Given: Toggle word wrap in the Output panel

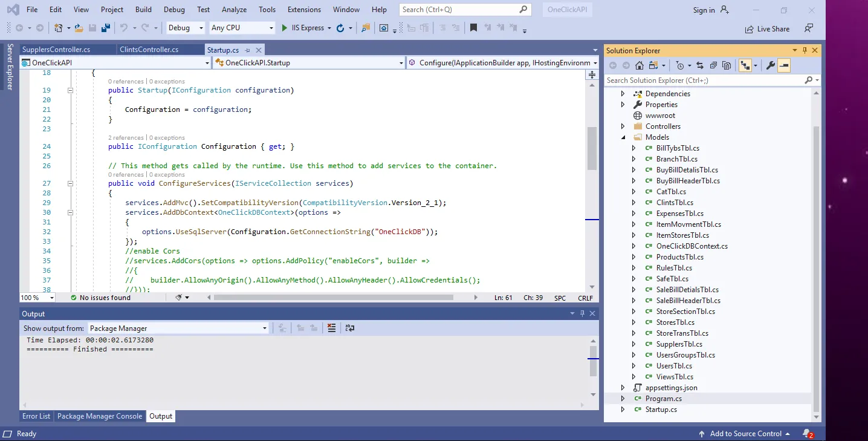Looking at the screenshot, I should (x=349, y=328).
